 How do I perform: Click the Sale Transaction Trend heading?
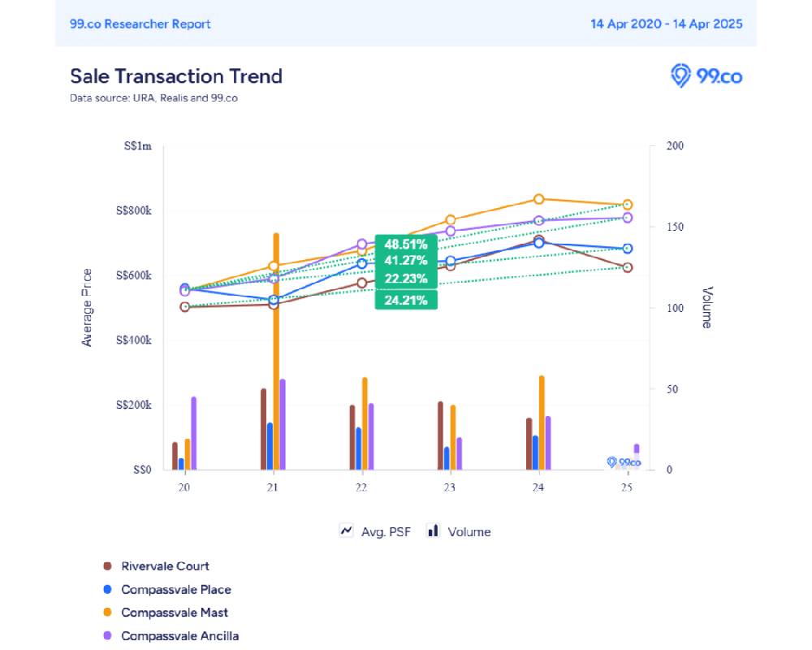click(176, 76)
